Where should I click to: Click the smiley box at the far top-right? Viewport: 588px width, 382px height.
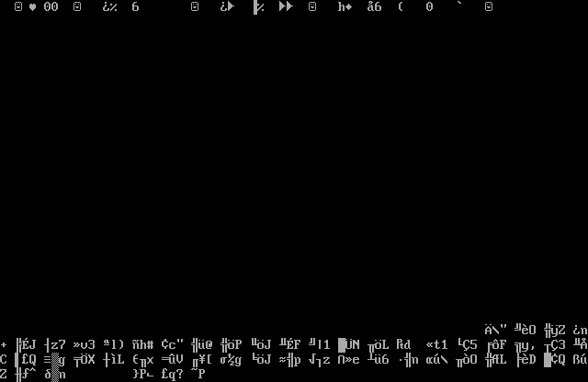[489, 7]
